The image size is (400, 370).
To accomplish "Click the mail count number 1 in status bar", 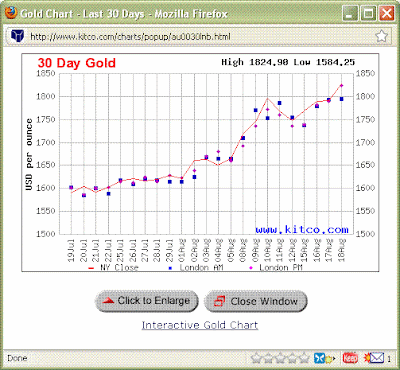I will 389,359.
